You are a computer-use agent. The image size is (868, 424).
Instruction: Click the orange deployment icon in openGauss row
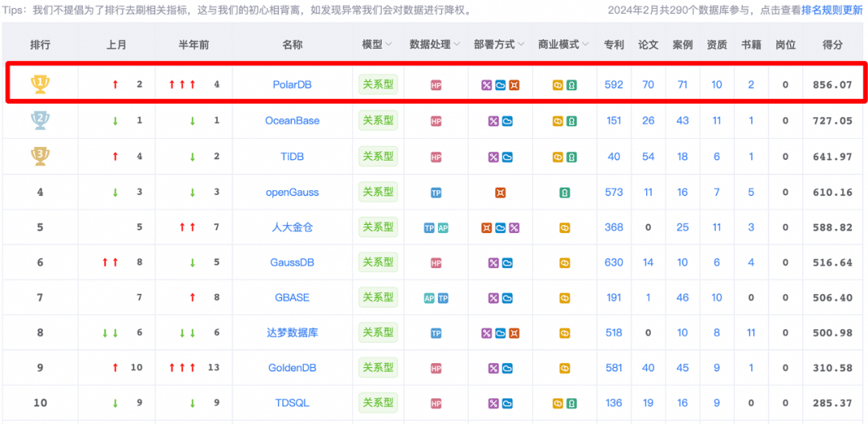pos(501,193)
